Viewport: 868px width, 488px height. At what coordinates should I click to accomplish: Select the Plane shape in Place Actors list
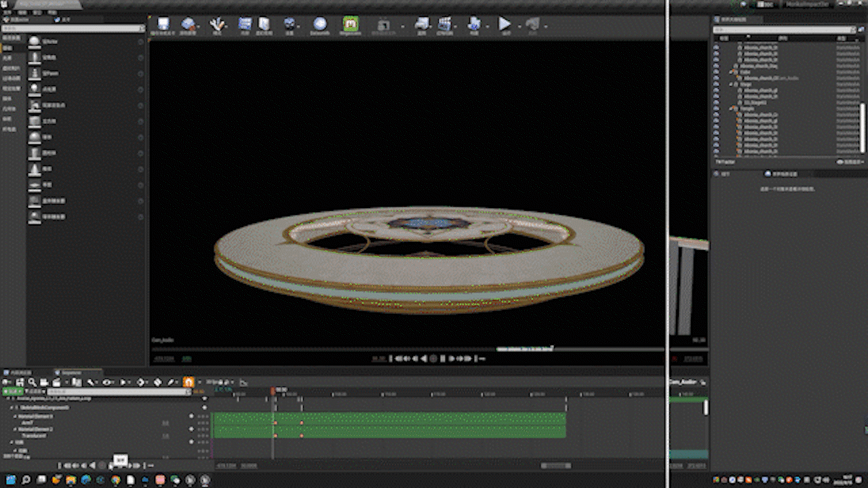pos(35,185)
